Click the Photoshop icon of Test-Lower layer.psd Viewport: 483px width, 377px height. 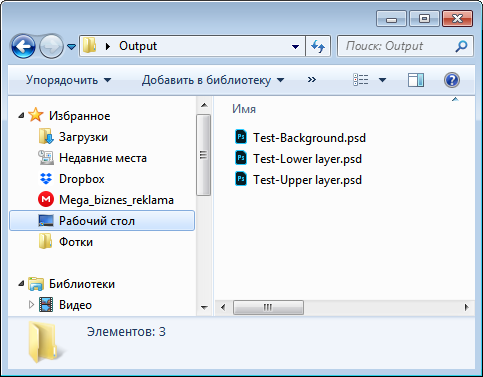point(241,158)
